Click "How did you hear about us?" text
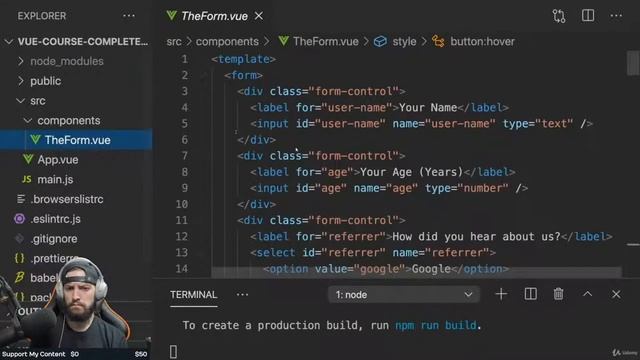640x360 pixels. [x=476, y=237]
